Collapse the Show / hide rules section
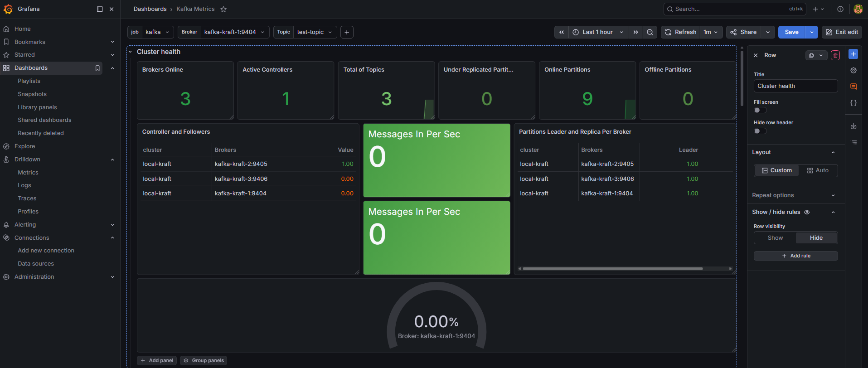The width and height of the screenshot is (868, 368). 833,212
